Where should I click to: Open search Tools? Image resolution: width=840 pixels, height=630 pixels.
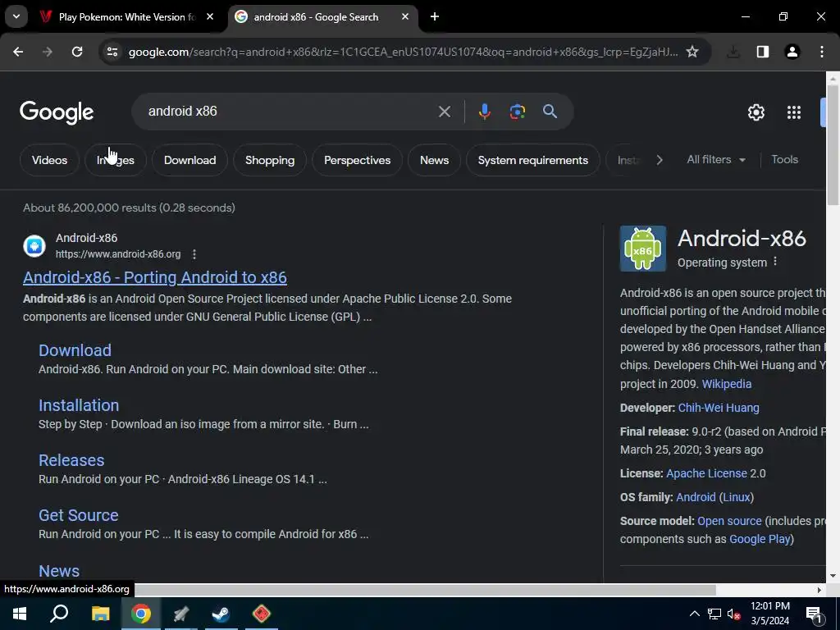[x=785, y=160]
